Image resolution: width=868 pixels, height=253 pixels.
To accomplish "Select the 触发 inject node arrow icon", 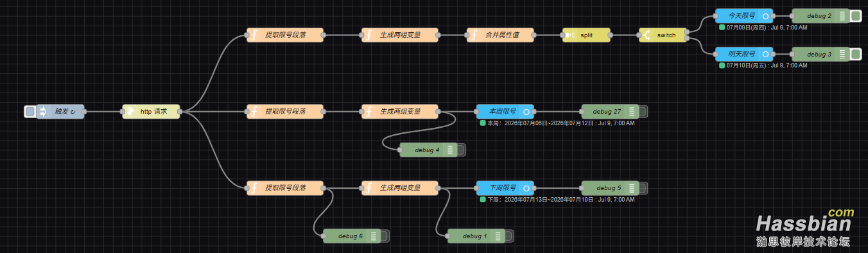I will tap(44, 112).
